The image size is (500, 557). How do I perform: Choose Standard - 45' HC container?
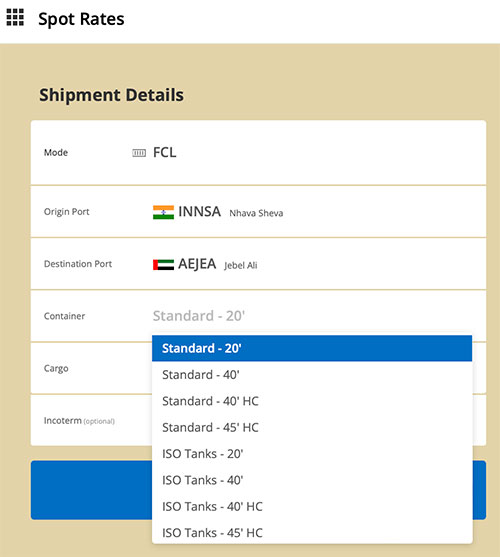(312, 427)
